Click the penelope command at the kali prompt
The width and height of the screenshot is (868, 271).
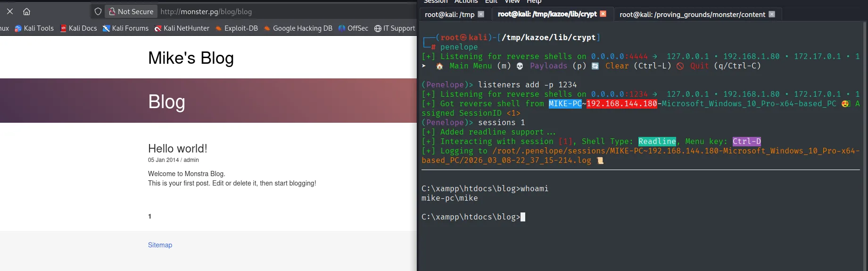click(459, 47)
